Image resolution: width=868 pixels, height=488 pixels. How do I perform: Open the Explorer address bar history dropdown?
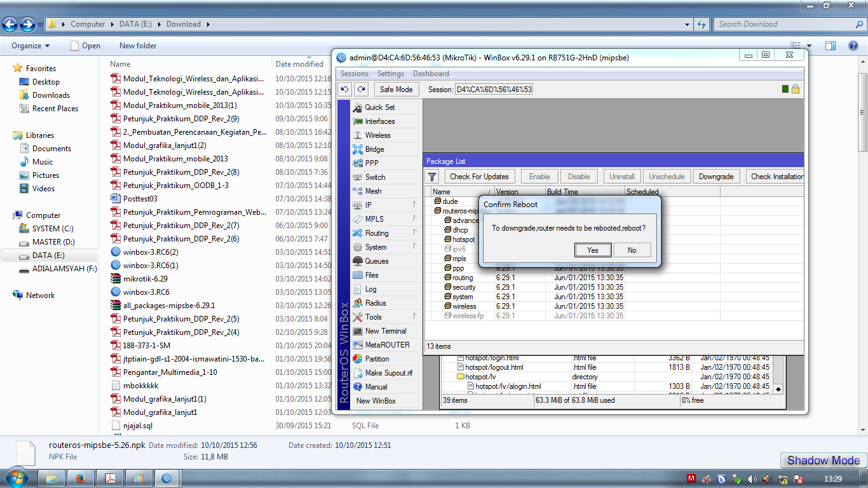click(x=688, y=24)
